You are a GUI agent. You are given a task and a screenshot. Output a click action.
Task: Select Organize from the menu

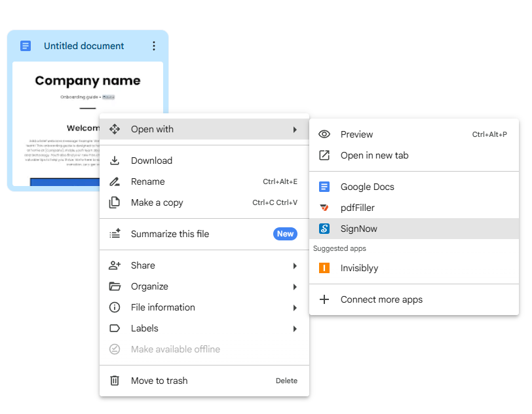click(x=151, y=286)
